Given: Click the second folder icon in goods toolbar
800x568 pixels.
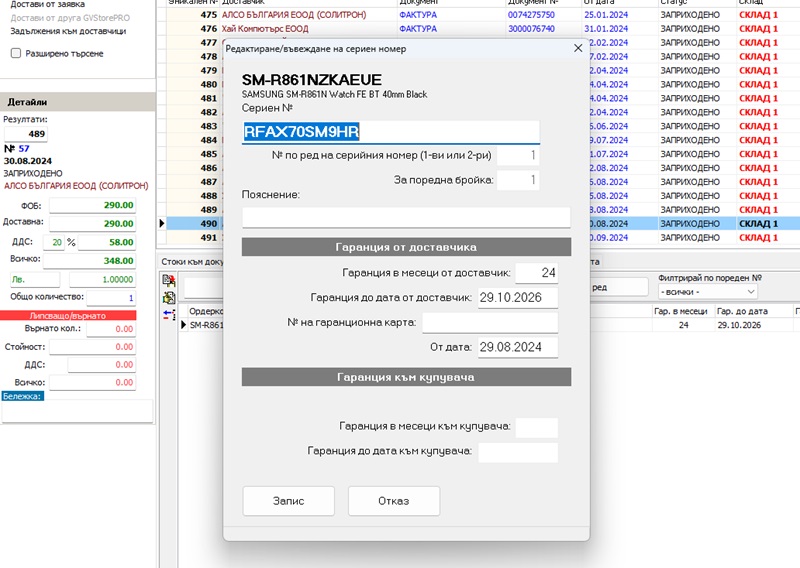Looking at the screenshot, I should [x=169, y=298].
